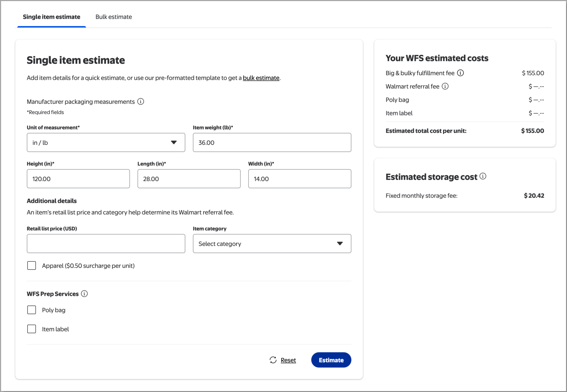Enable the Apparel surcharge checkbox

[x=31, y=266]
